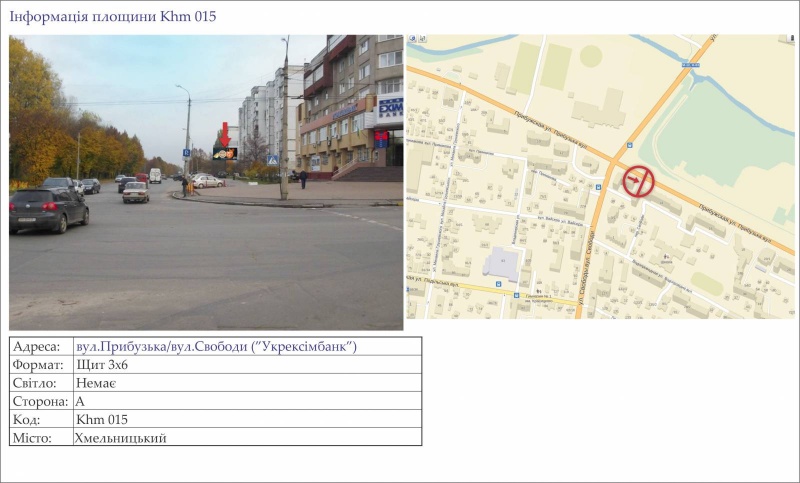Click the red arrow pointing at billboard
This screenshot has width=800, height=483.
pos(225,133)
